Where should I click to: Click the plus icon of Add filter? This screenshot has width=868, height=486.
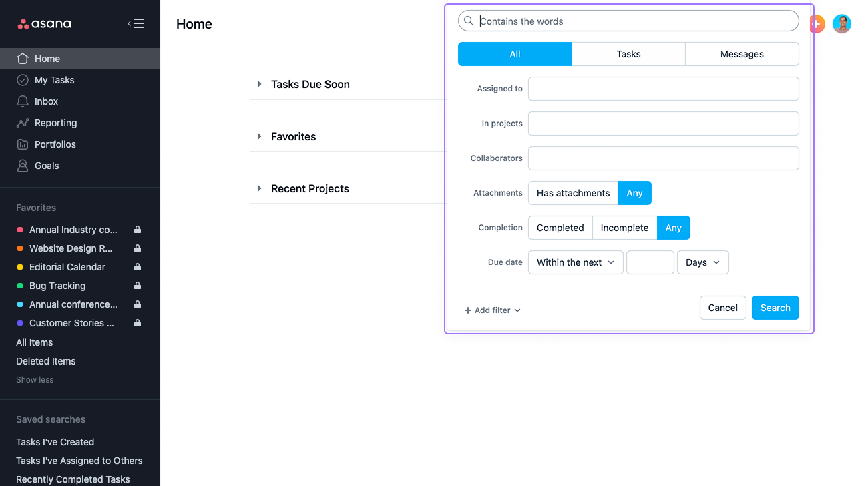coord(468,310)
